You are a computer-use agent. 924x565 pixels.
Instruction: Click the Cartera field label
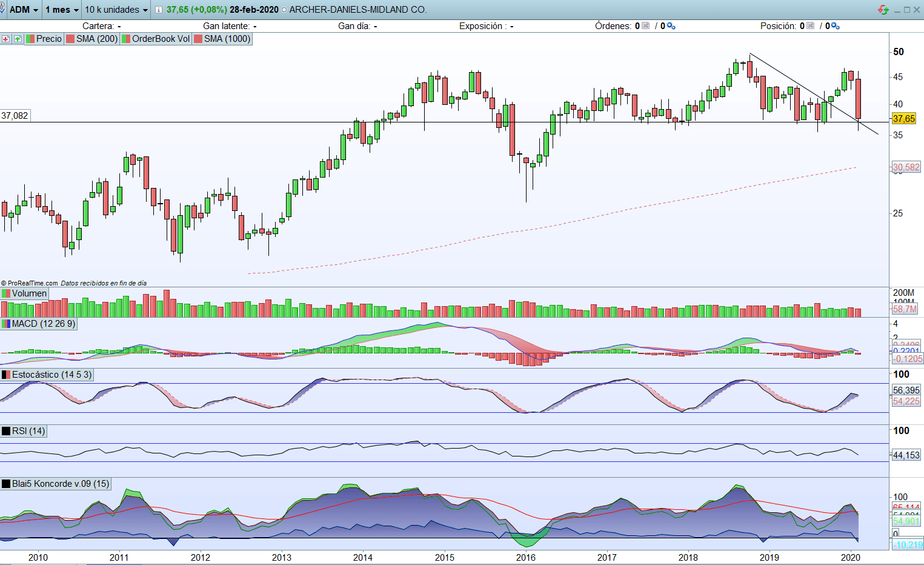click(98, 26)
